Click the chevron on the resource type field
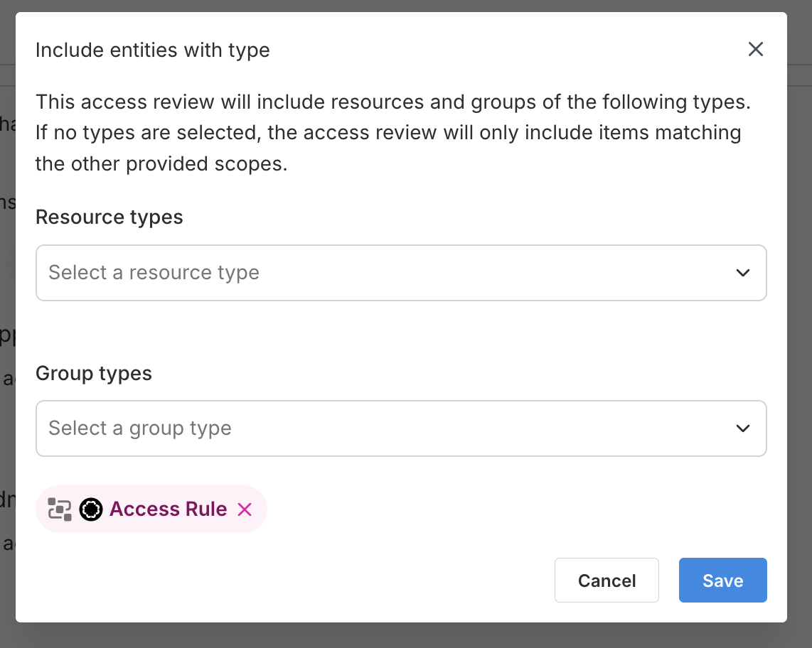Image resolution: width=812 pixels, height=648 pixels. [742, 273]
